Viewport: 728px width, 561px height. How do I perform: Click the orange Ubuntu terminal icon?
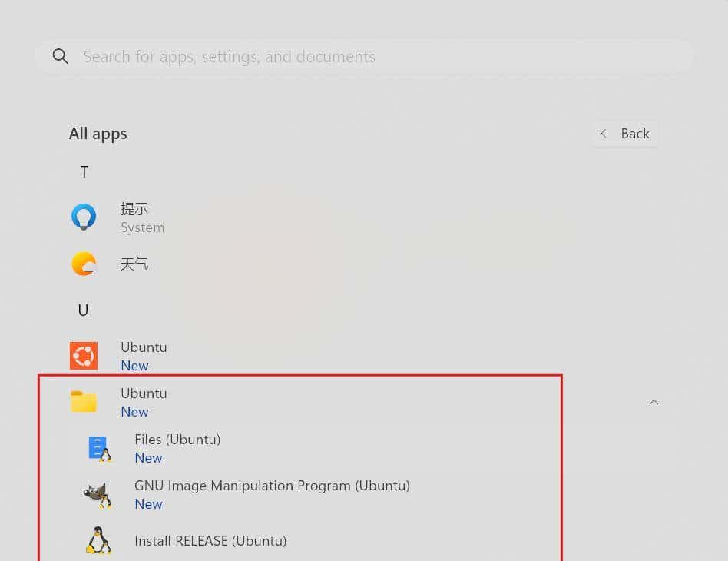(83, 355)
